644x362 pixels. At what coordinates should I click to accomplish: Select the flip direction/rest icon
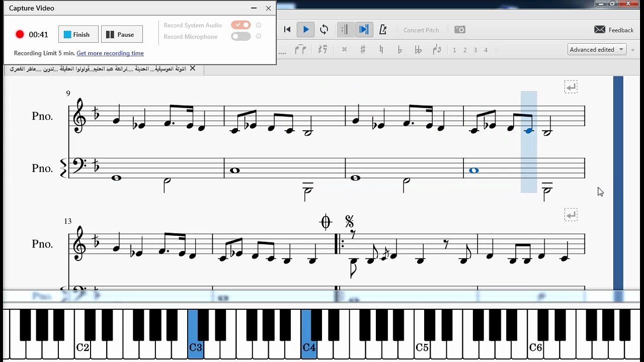(x=323, y=50)
